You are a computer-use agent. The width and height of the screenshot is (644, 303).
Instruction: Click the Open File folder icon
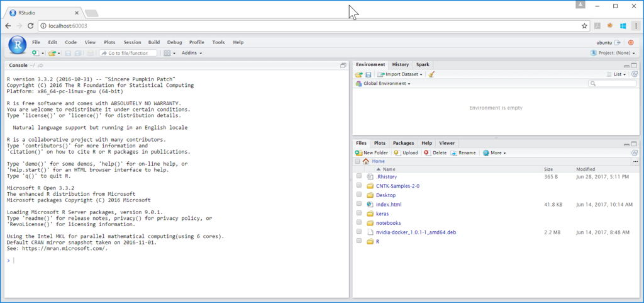point(52,53)
